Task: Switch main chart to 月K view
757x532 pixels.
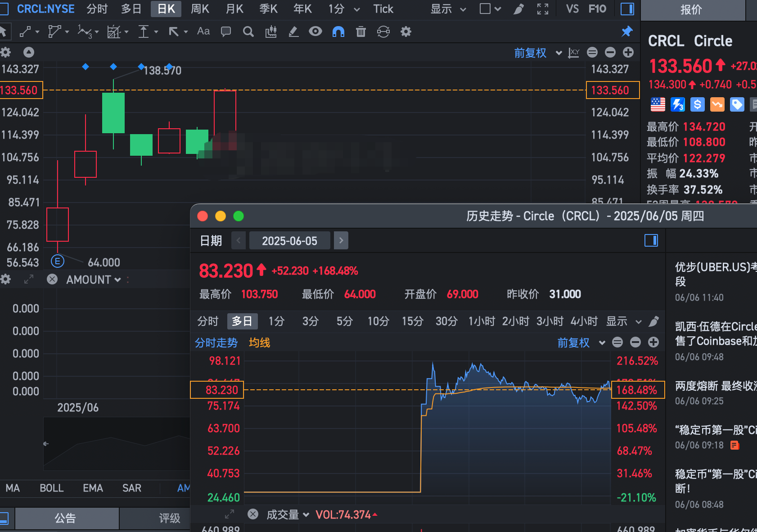Action: 234,9
